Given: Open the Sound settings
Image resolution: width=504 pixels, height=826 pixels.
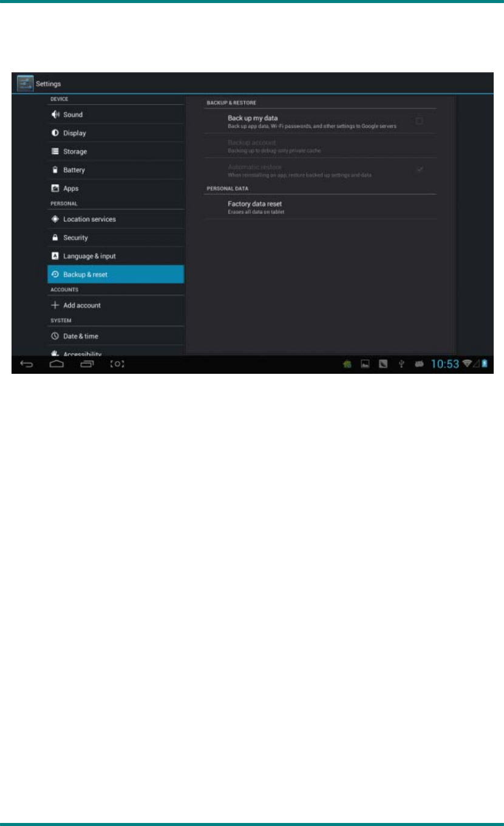Looking at the screenshot, I should pos(115,114).
